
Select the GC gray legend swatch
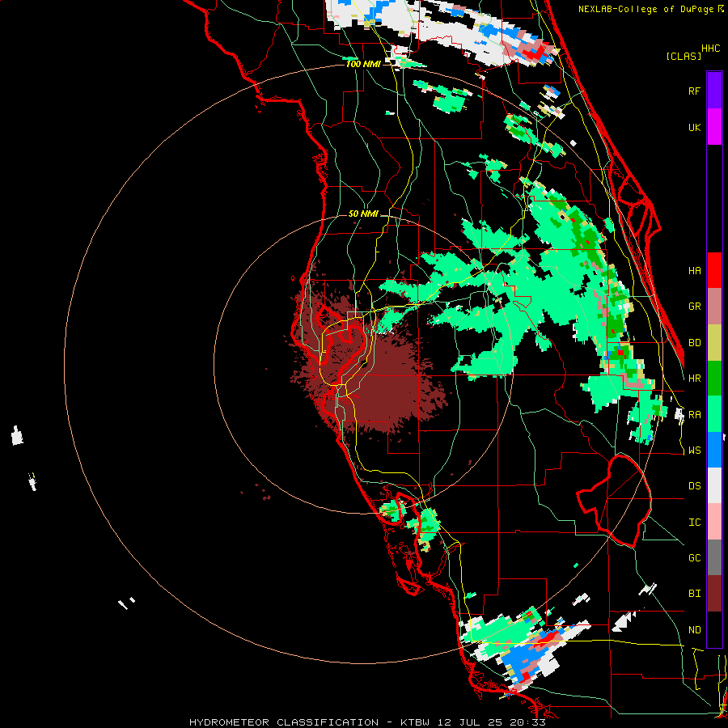point(714,557)
